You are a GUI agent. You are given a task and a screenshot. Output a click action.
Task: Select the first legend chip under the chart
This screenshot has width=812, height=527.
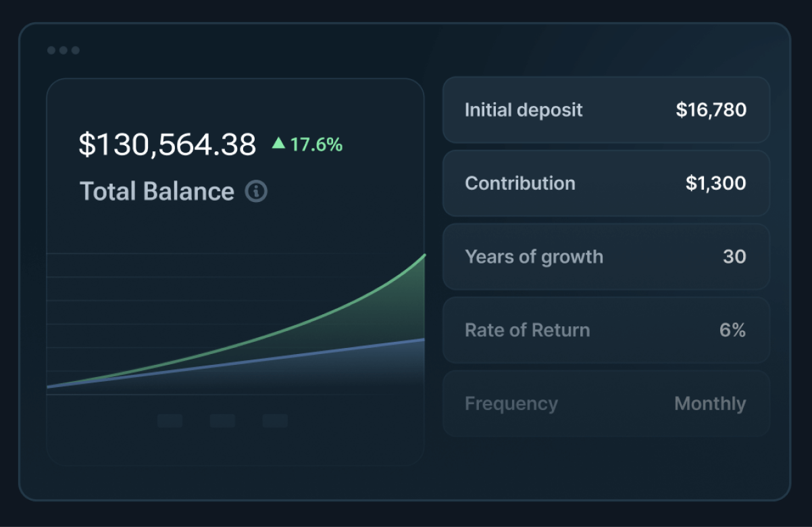170,421
